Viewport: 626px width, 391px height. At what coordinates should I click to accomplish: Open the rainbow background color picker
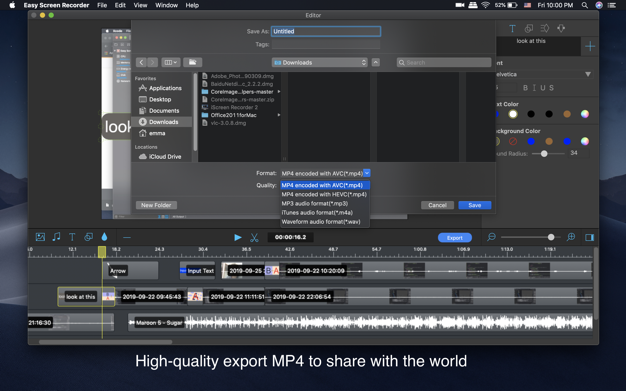(x=585, y=141)
